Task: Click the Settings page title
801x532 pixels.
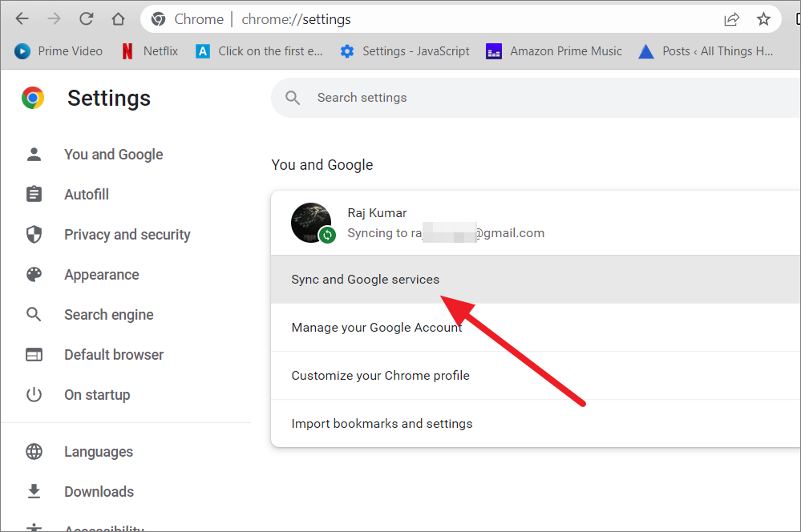Action: (109, 98)
